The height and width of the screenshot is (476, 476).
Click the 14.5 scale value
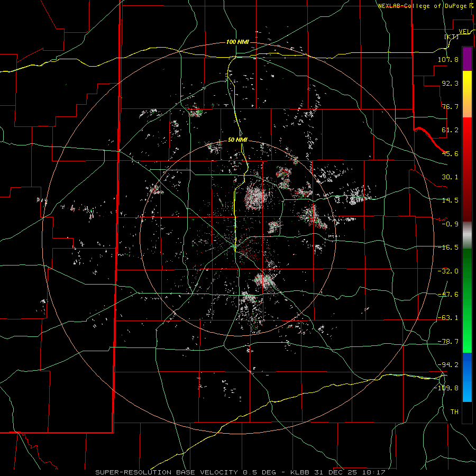pyautogui.click(x=450, y=200)
